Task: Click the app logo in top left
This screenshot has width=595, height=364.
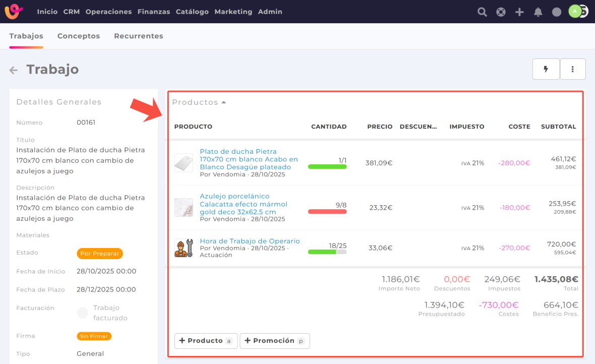Action: pyautogui.click(x=14, y=12)
